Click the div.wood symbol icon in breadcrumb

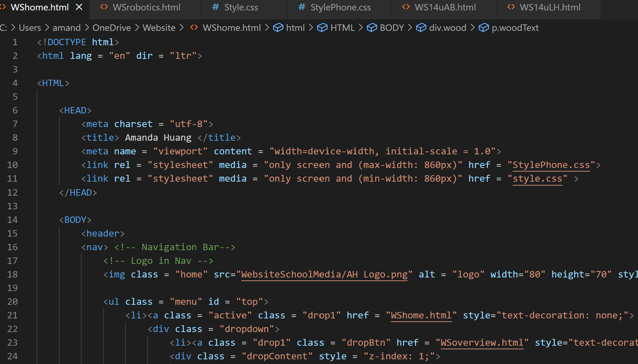pyautogui.click(x=421, y=28)
